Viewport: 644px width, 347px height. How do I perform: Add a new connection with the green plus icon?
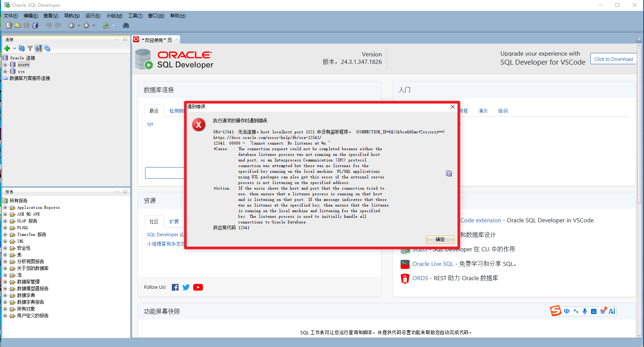point(8,48)
